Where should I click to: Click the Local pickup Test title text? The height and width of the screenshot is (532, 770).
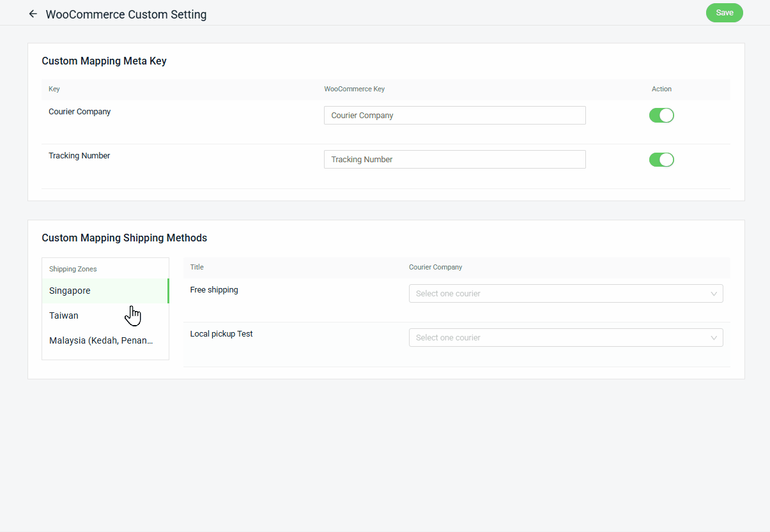[x=222, y=334]
